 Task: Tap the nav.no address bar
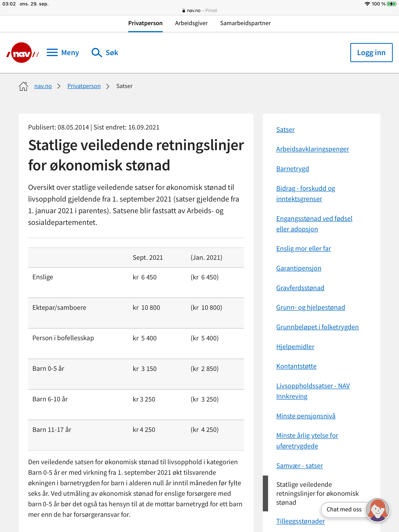point(199,11)
